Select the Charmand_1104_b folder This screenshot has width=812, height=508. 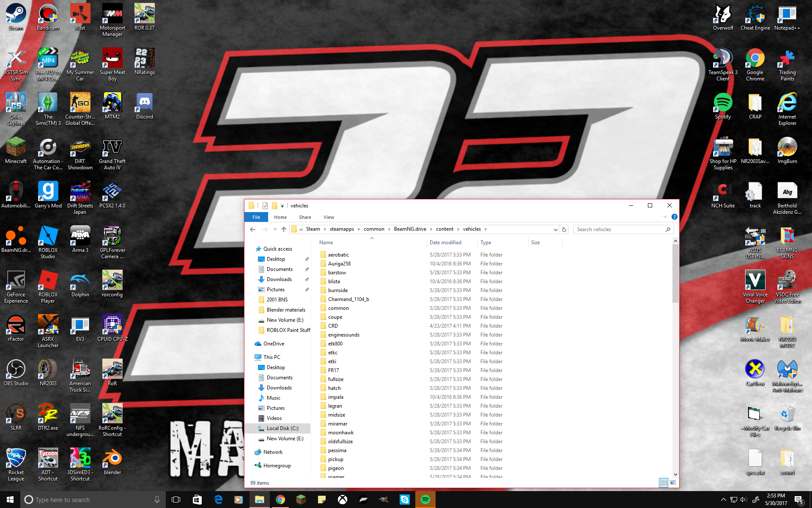click(348, 299)
